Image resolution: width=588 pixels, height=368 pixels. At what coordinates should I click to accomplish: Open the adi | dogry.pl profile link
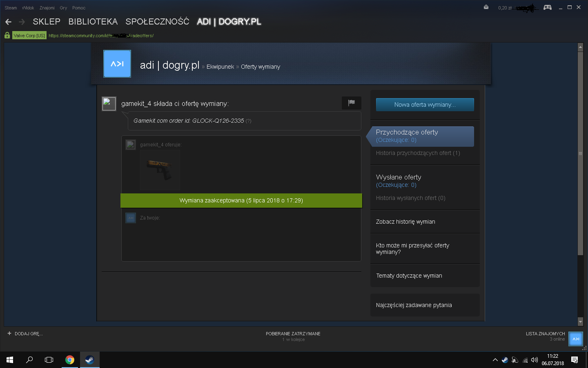coord(169,65)
